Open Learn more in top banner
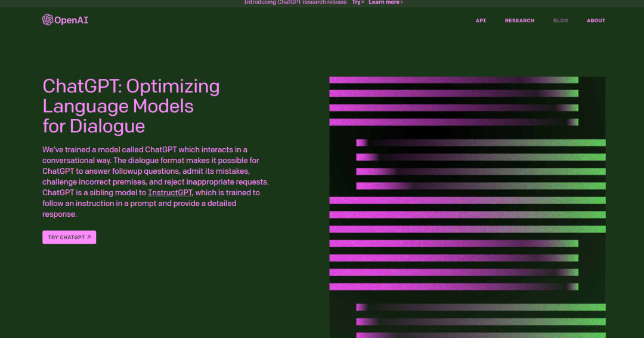 point(386,2)
